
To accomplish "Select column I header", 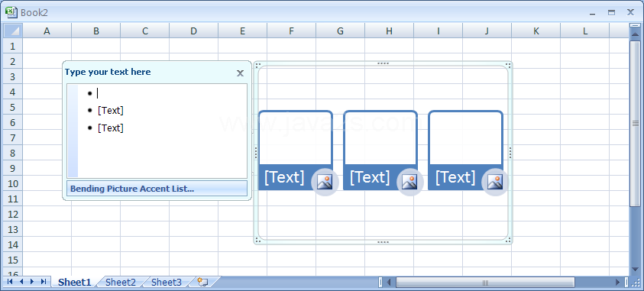I will pos(439,31).
